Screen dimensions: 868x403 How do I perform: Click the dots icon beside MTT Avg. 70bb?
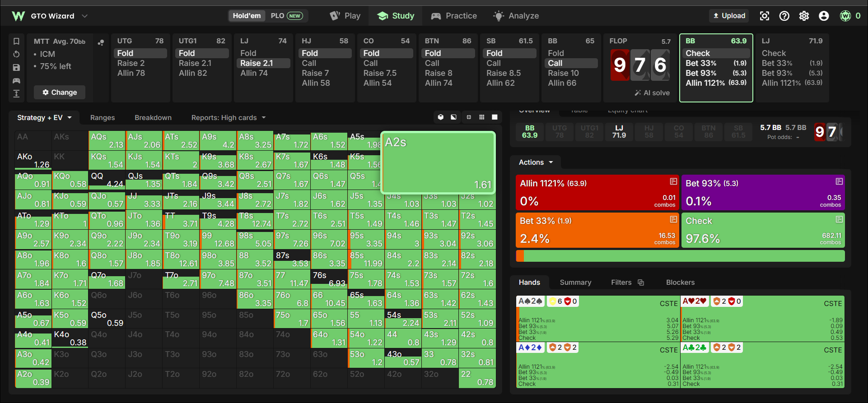click(101, 42)
